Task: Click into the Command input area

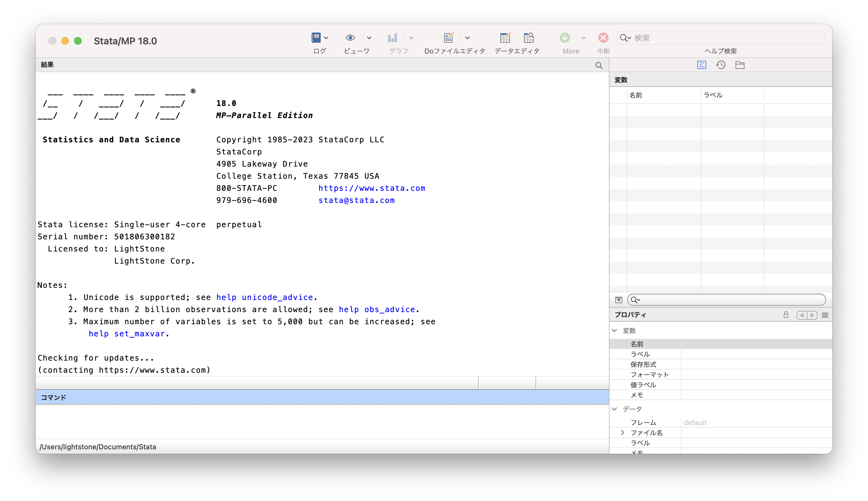Action: pos(322,421)
